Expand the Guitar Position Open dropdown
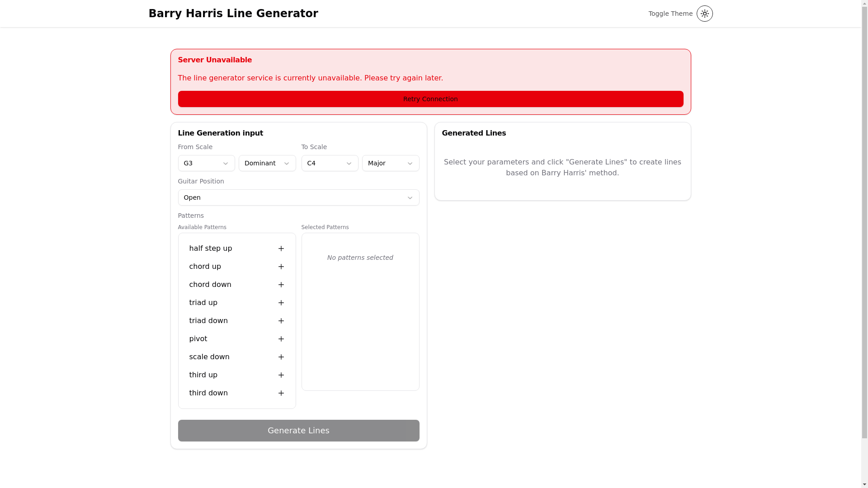The width and height of the screenshot is (868, 488). [x=298, y=197]
